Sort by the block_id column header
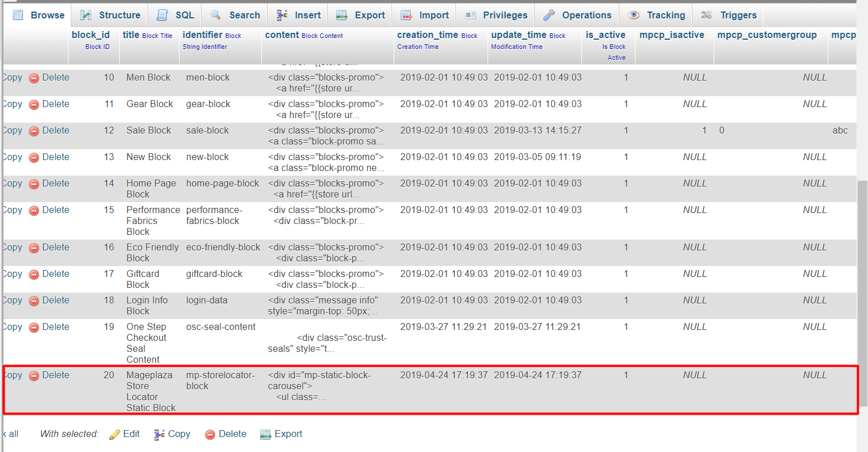 click(x=90, y=35)
